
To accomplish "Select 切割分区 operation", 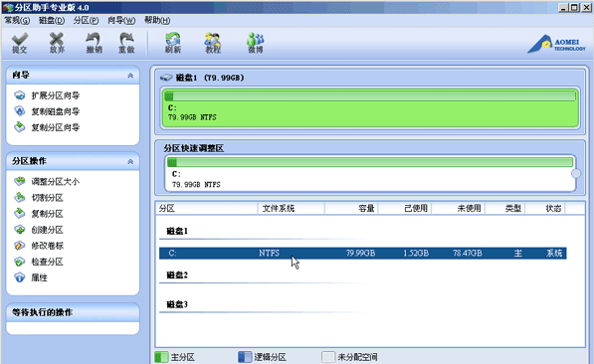I will [47, 197].
